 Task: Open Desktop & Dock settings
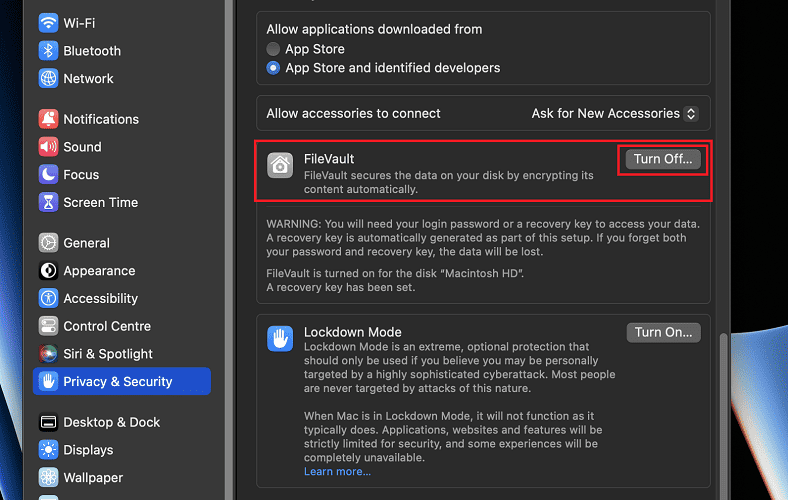coord(111,422)
